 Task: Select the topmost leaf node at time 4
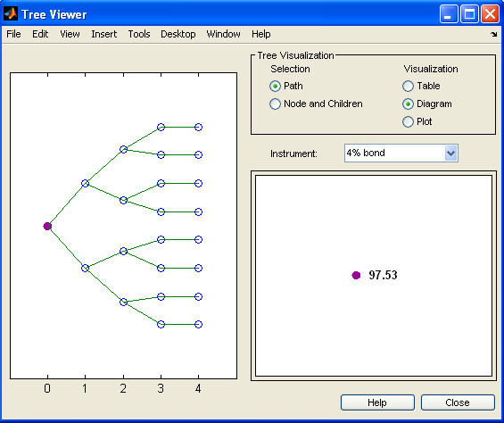[x=198, y=127]
